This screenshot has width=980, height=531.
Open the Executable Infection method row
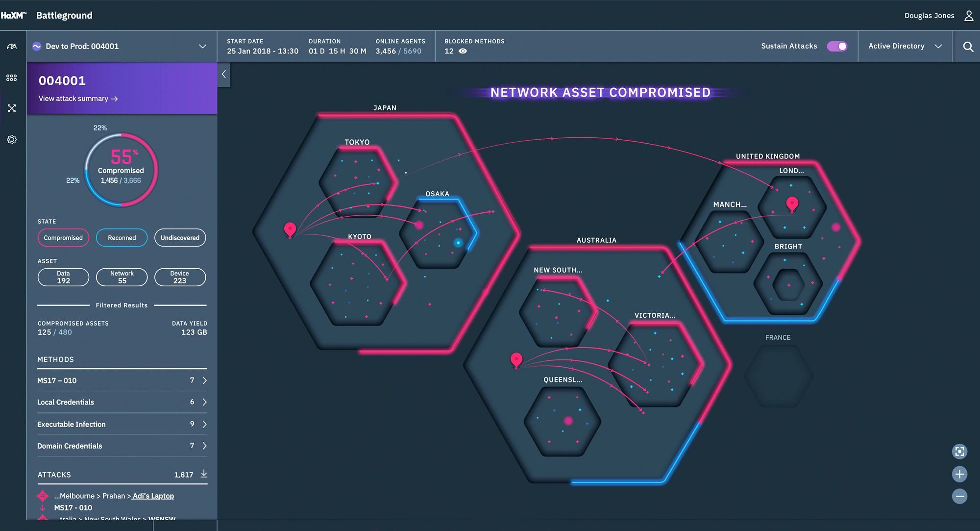(122, 424)
